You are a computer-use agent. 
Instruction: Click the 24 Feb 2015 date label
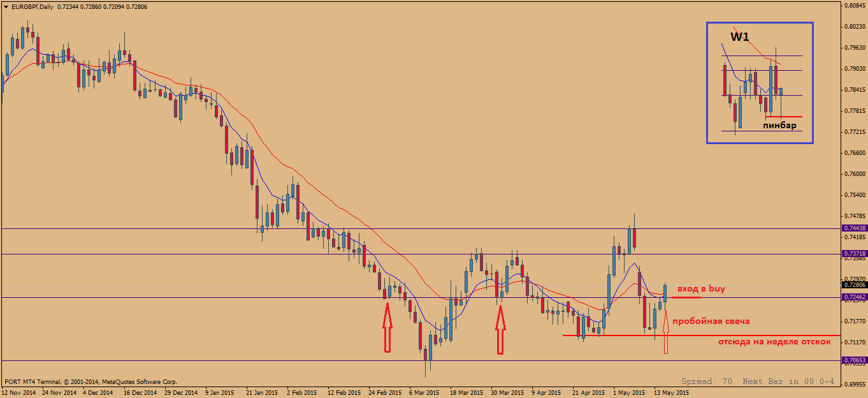click(x=384, y=393)
